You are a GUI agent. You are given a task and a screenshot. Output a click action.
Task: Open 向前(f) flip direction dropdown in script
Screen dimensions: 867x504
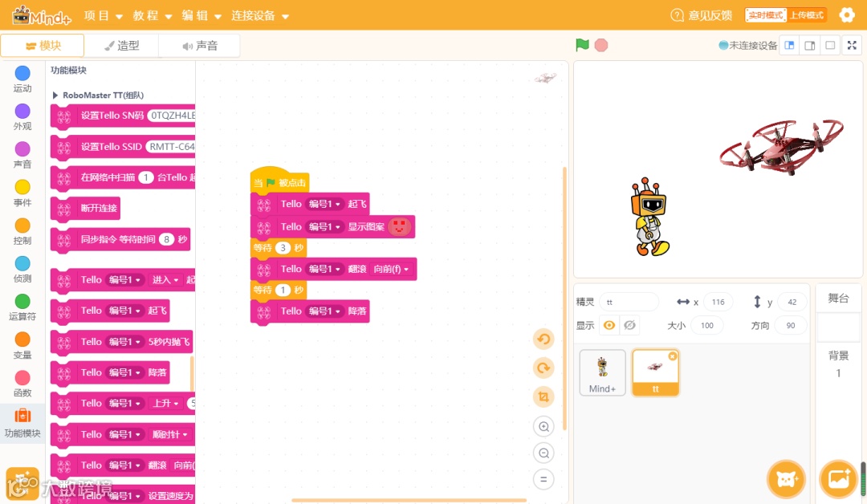click(x=391, y=269)
